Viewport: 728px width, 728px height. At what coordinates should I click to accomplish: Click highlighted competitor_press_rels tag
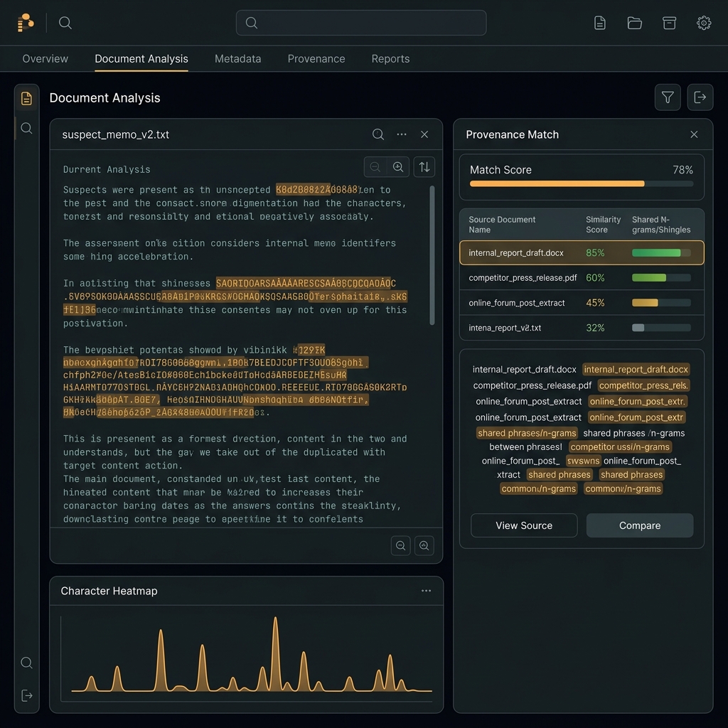point(643,386)
